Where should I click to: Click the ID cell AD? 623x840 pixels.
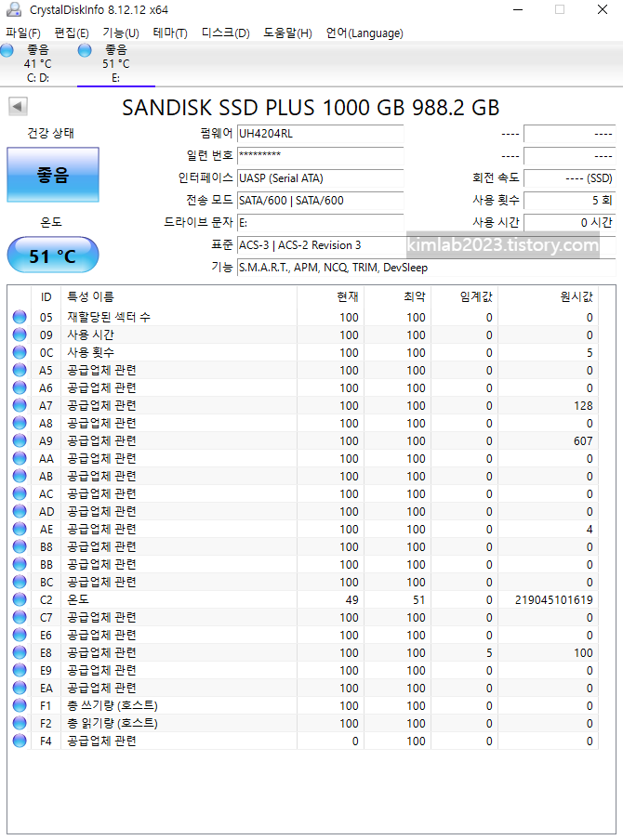point(46,512)
